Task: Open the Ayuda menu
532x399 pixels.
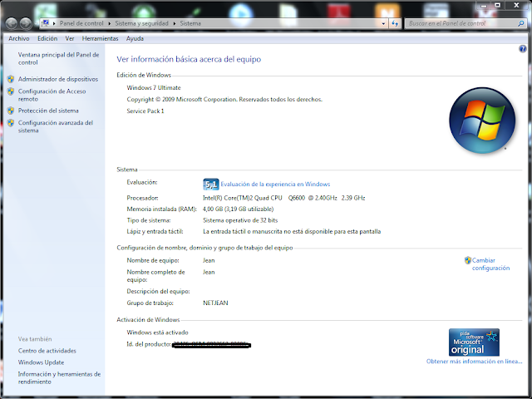Action: [x=135, y=39]
